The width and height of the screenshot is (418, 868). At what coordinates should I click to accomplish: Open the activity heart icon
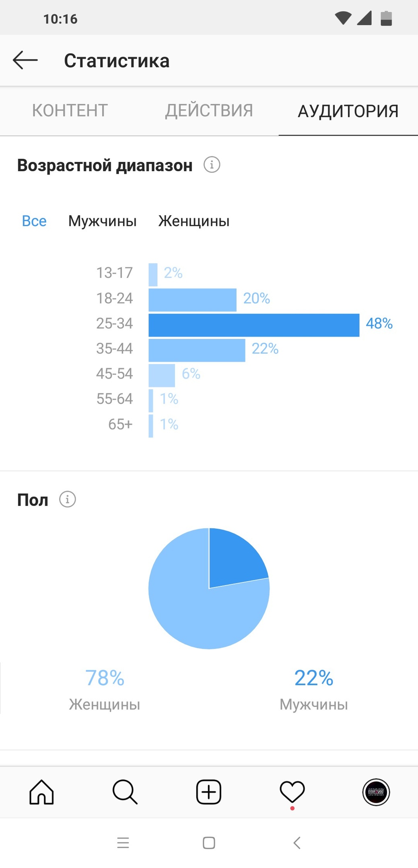(292, 792)
